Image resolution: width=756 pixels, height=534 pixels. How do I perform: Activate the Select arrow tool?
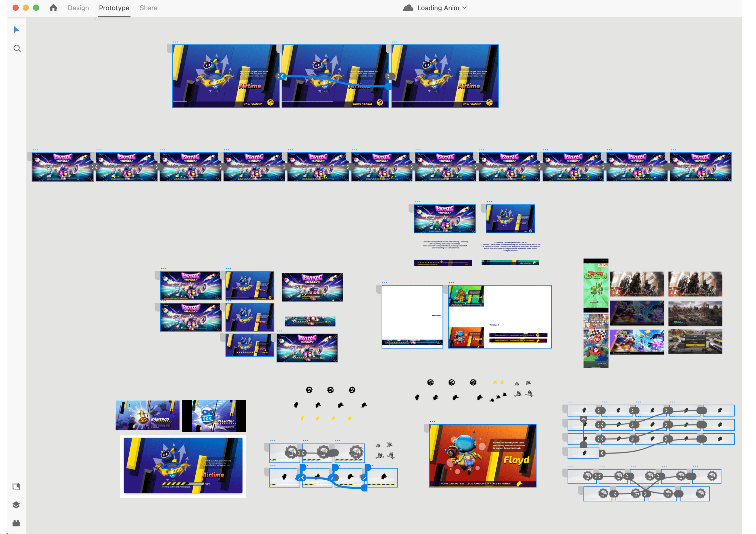pyautogui.click(x=16, y=30)
